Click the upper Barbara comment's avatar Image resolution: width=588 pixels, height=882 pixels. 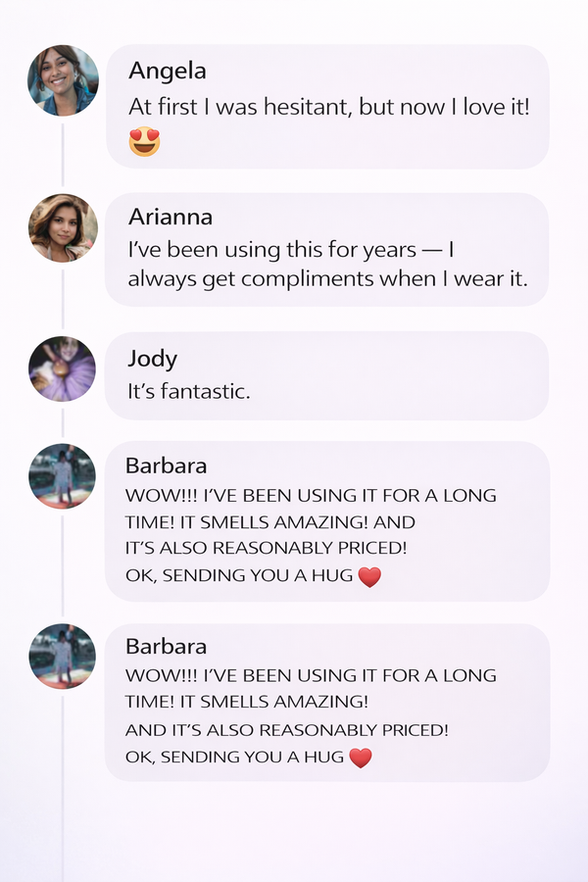click(63, 476)
